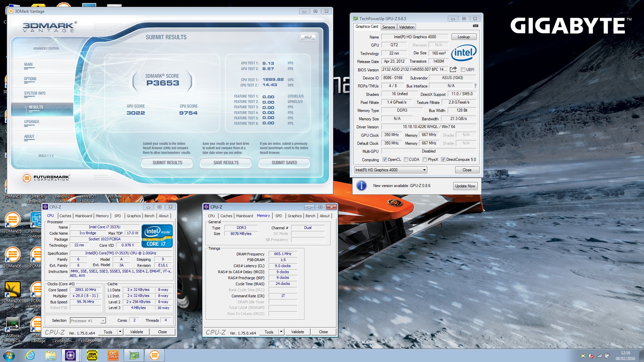
Task: Click the muted volume tray icon
Action: coord(591,356)
